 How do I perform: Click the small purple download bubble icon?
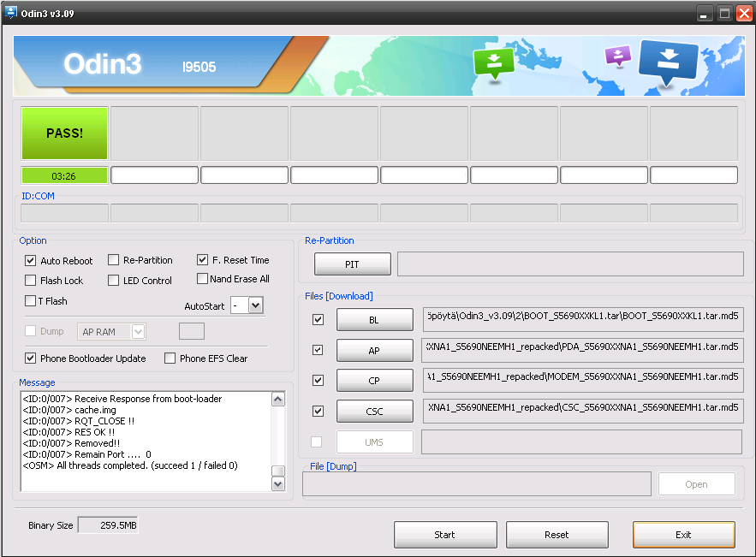(617, 56)
